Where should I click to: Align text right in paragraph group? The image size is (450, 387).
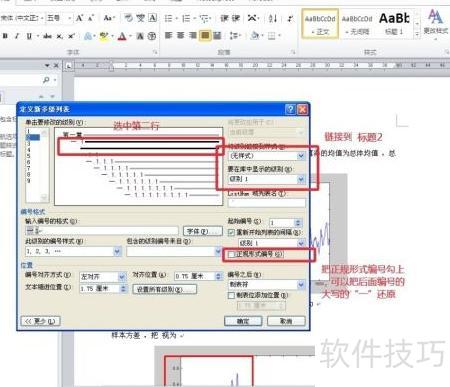click(x=192, y=35)
